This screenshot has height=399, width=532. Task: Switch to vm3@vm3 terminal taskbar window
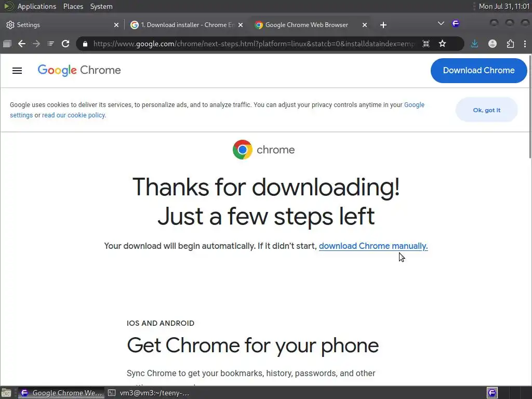point(149,393)
